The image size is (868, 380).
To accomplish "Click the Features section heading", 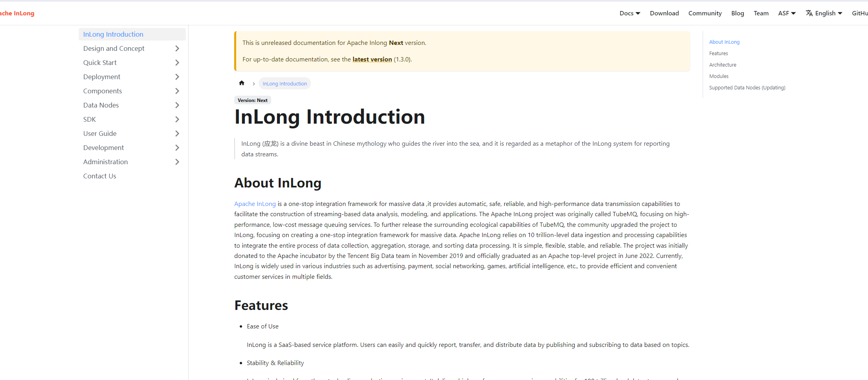I will [x=261, y=305].
